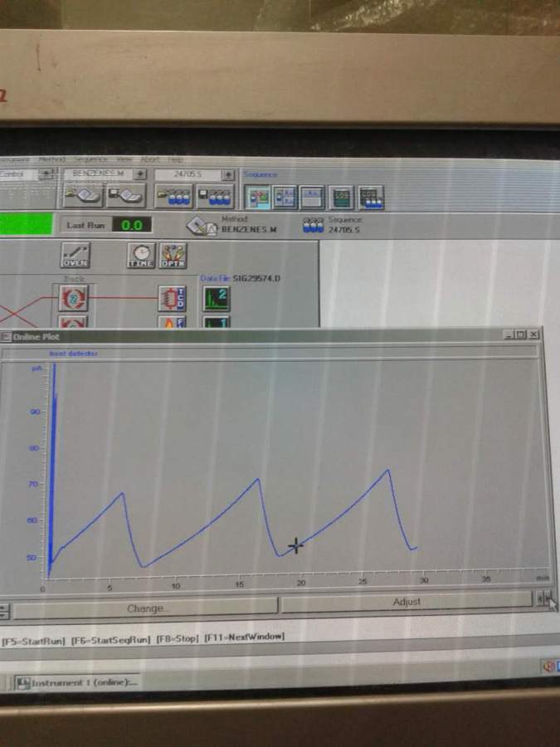Toggle the fifth Sequence view button with vial tray
The width and height of the screenshot is (560, 747).
click(371, 198)
